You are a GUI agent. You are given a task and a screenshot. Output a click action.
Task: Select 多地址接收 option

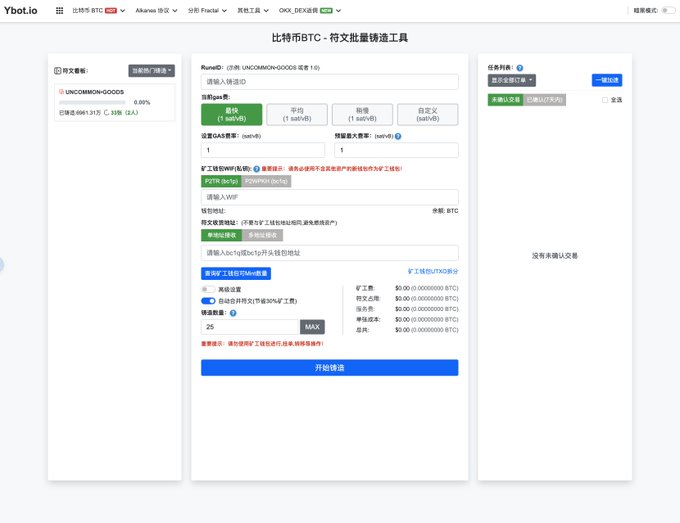point(262,235)
